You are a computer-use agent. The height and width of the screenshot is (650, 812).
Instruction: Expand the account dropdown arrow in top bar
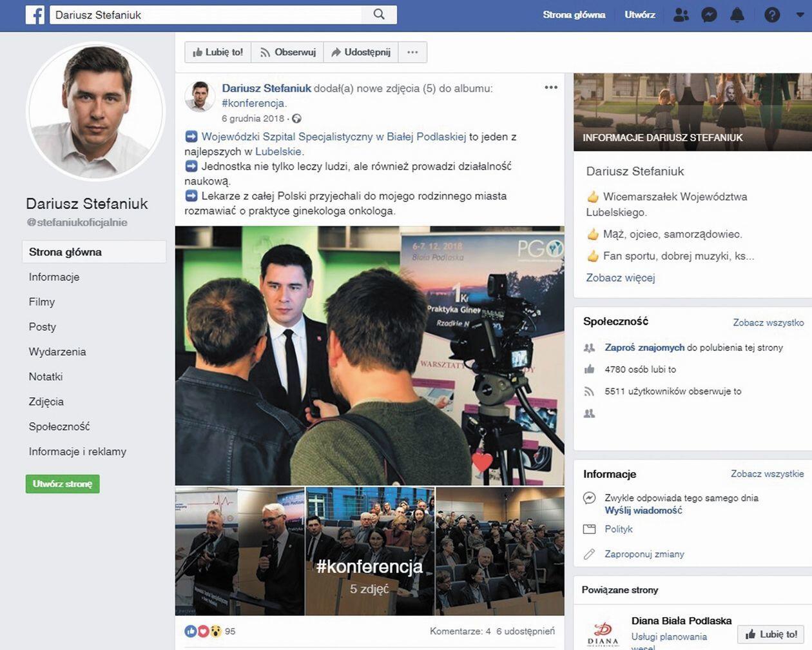click(x=800, y=15)
